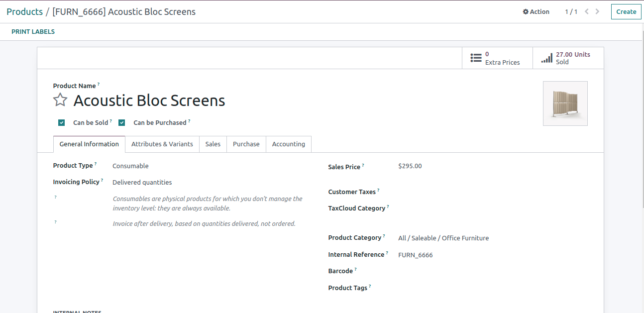Toggle the Can be Purchased checkbox
644x313 pixels.
[122, 123]
